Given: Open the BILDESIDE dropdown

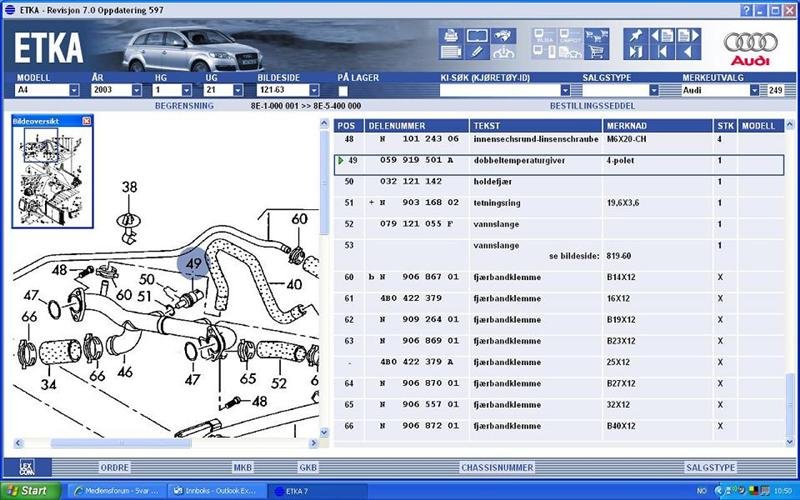Looking at the screenshot, I should pyautogui.click(x=320, y=90).
